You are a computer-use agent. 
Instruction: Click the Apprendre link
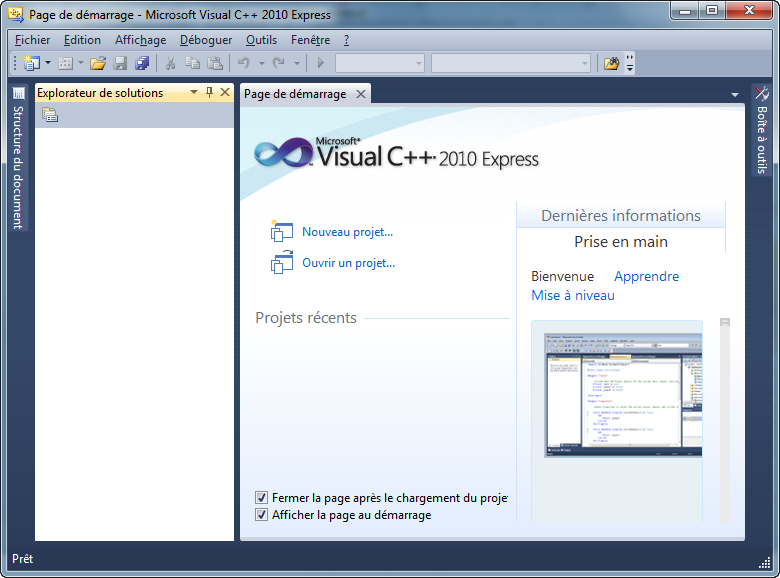pos(646,276)
